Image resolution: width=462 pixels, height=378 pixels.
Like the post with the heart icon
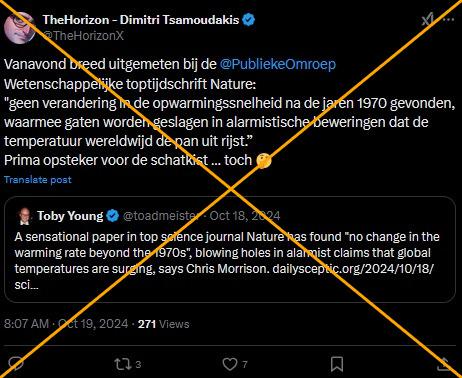(x=230, y=364)
